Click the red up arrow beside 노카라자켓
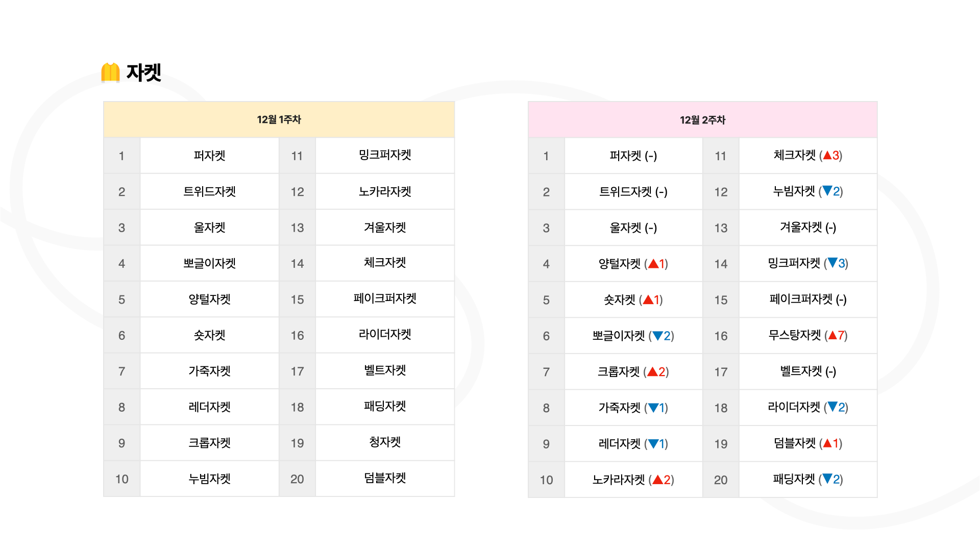 click(658, 480)
